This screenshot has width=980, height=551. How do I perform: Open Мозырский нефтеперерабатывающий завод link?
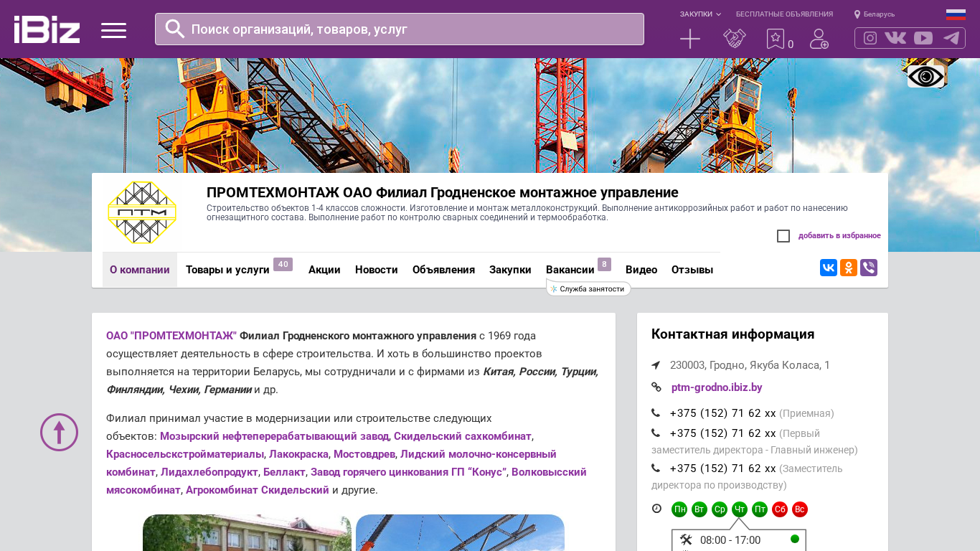[x=274, y=436]
